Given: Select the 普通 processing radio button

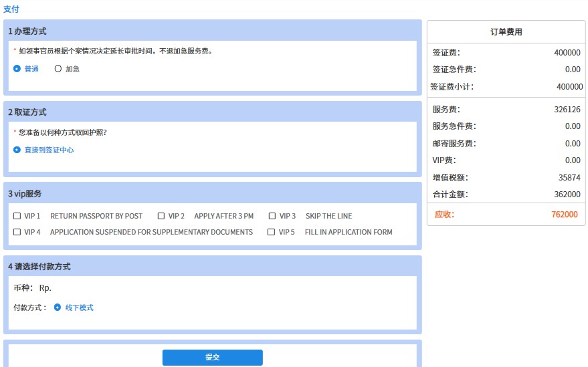Looking at the screenshot, I should (x=17, y=69).
